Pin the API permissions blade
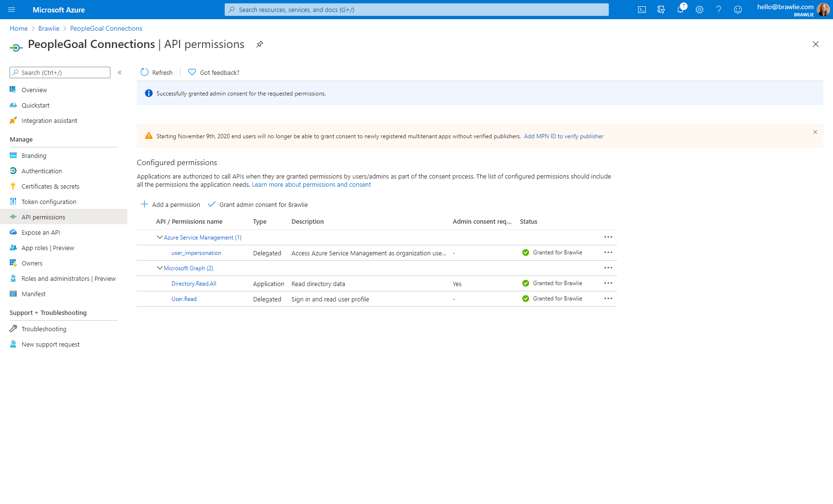 [260, 44]
